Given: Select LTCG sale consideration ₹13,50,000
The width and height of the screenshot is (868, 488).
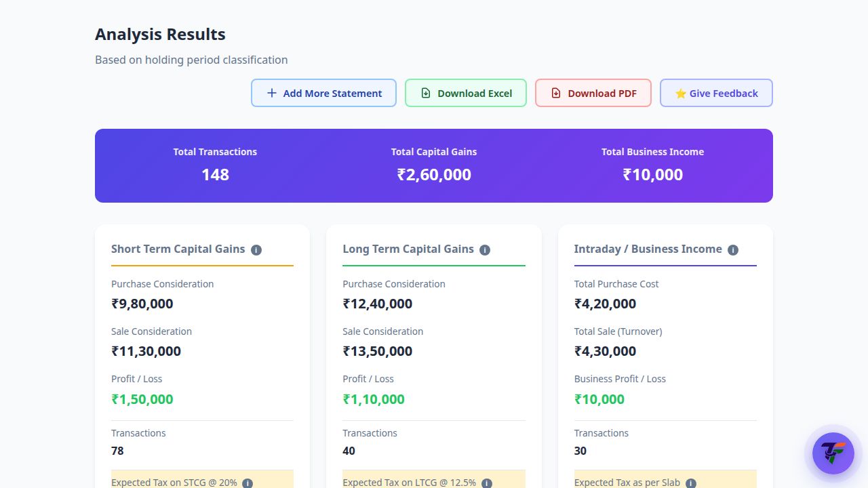Looking at the screenshot, I should [x=378, y=351].
